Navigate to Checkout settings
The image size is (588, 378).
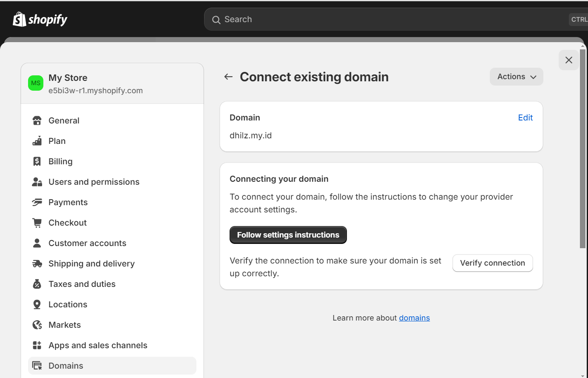click(112, 223)
